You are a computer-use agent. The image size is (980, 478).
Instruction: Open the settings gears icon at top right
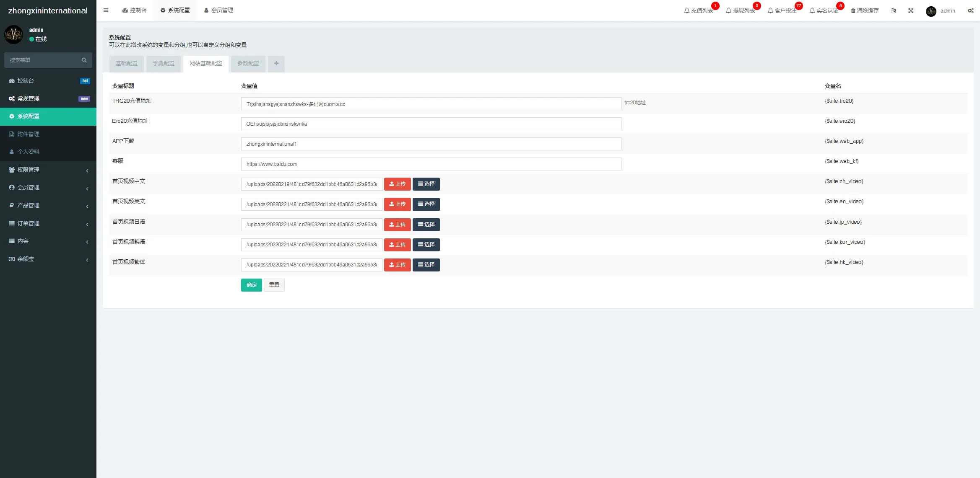(x=970, y=10)
